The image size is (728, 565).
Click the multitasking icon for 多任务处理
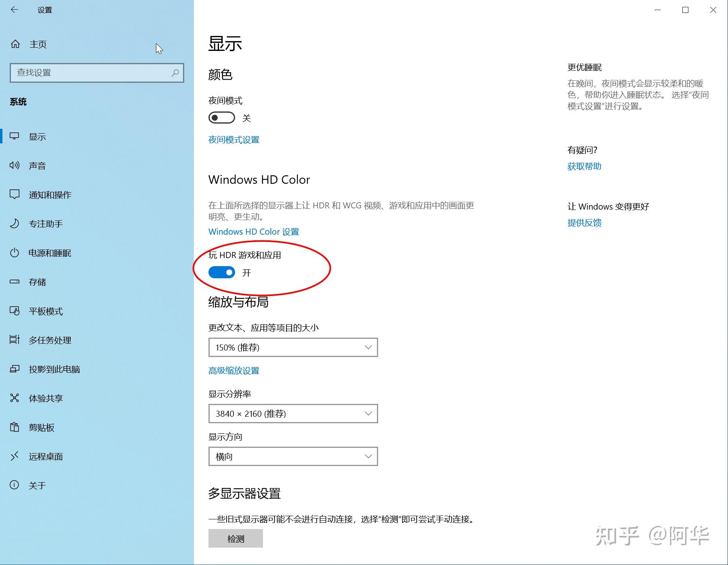coord(15,340)
